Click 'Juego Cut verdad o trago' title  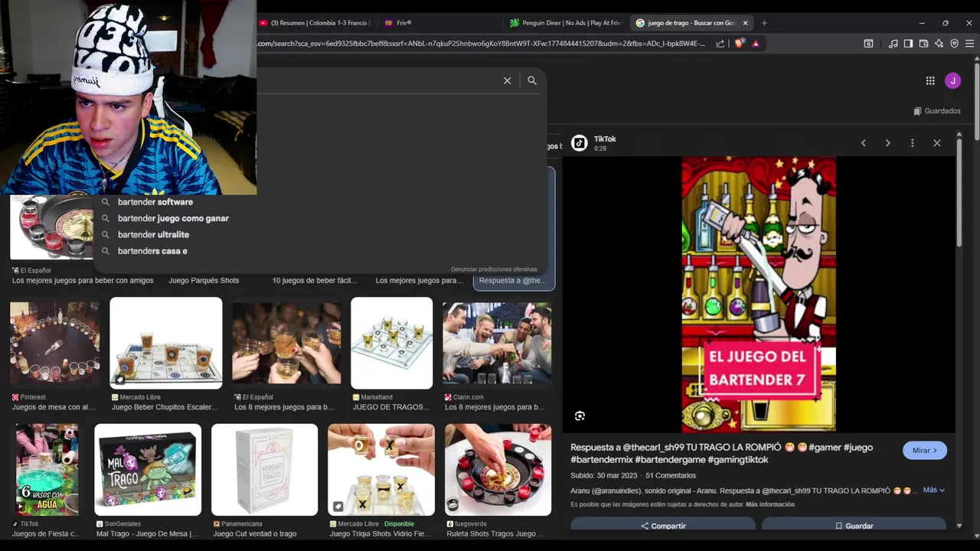tap(255, 534)
